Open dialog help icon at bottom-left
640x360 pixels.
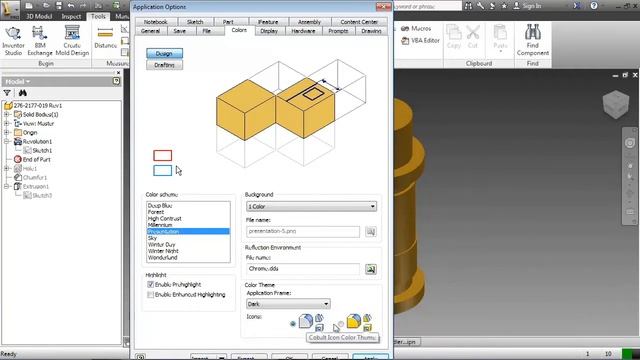point(140,357)
